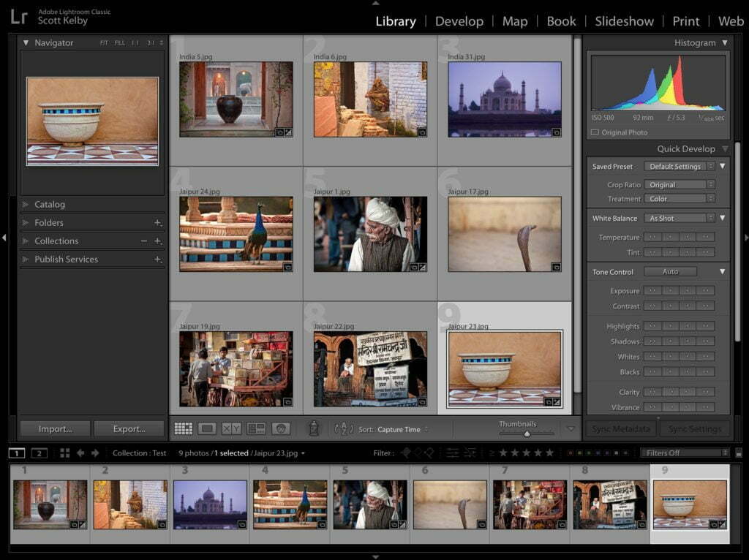This screenshot has width=749, height=560.
Task: Click the Import button
Action: point(55,428)
